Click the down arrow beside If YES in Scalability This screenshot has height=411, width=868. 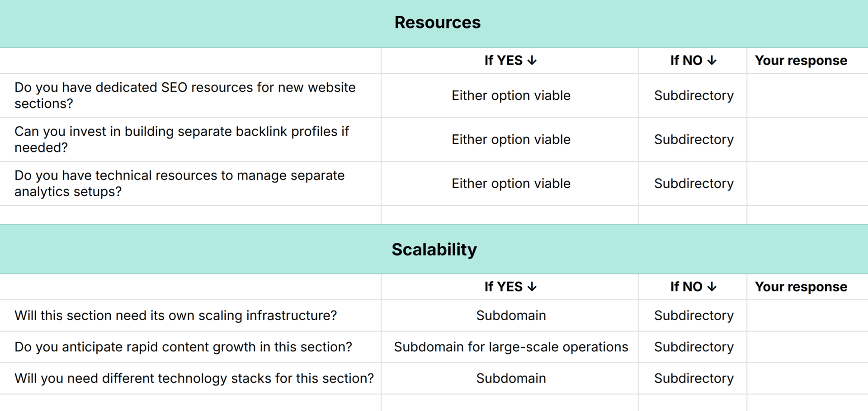click(532, 286)
